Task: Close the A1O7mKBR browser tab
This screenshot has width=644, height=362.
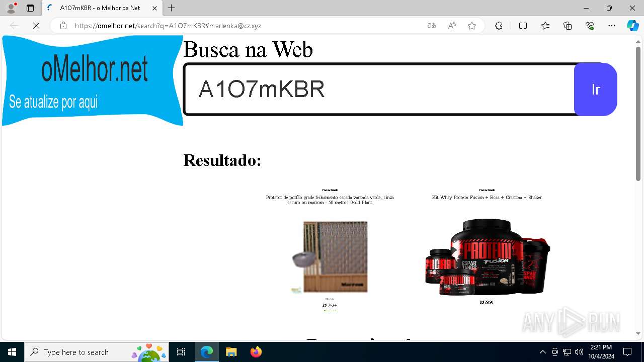Action: coord(154,8)
